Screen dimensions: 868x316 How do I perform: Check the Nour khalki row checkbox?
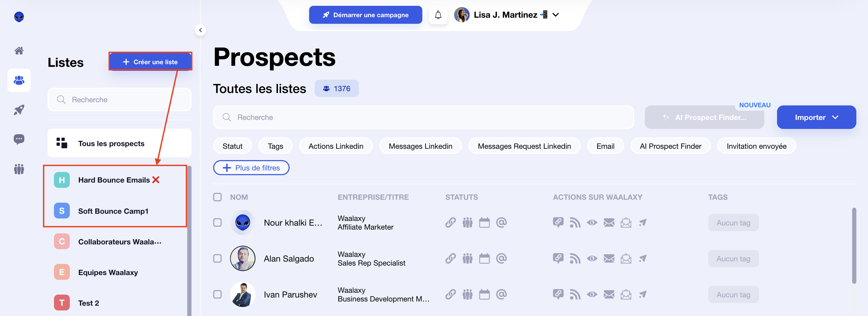click(217, 222)
